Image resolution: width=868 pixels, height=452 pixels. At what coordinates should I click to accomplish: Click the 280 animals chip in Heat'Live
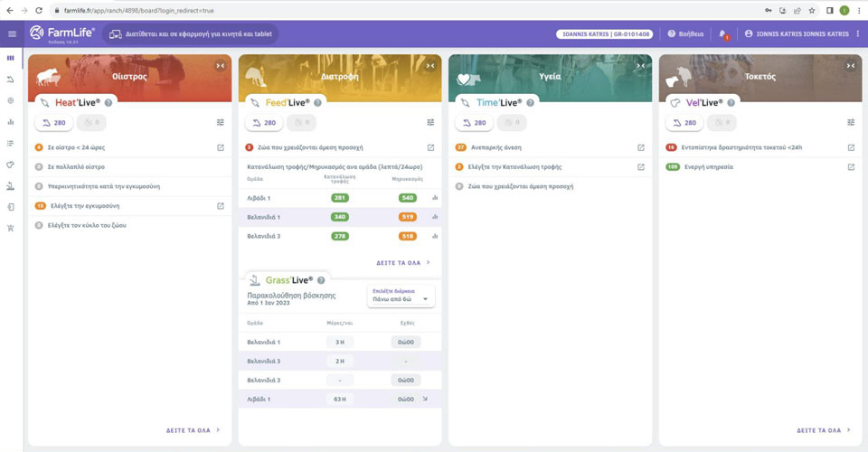[x=54, y=123]
